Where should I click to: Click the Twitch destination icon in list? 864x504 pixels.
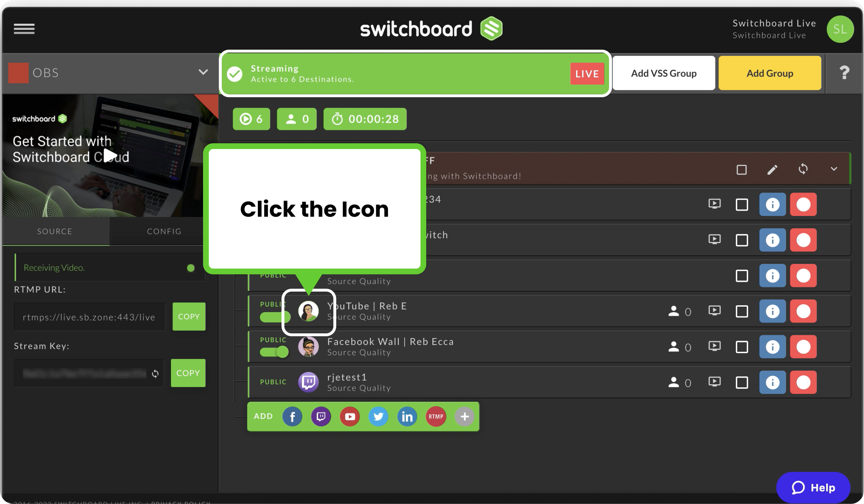(x=309, y=381)
